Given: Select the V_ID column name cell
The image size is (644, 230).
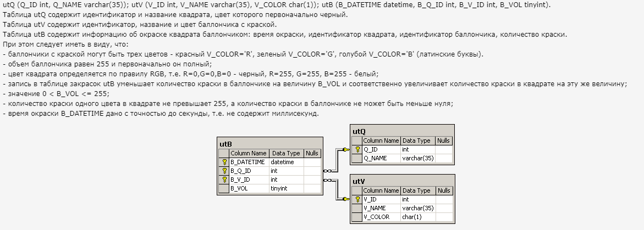Looking at the screenshot, I should pos(381,200).
